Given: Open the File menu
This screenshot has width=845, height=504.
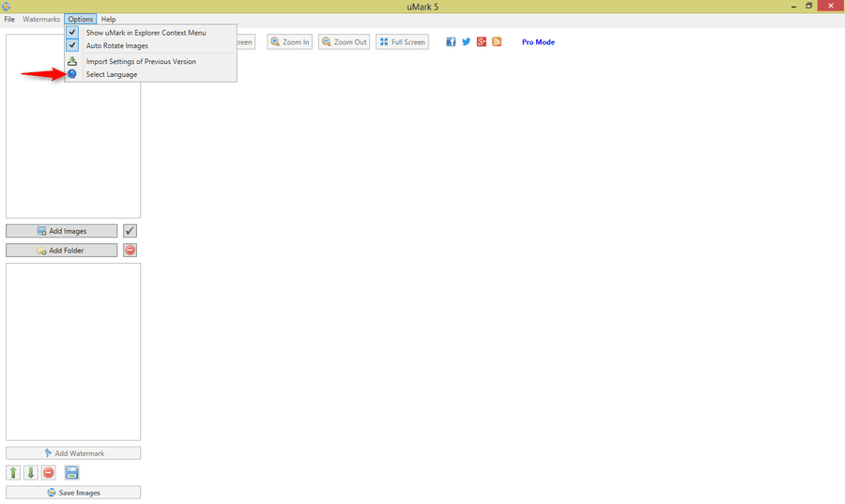Looking at the screenshot, I should (9, 19).
